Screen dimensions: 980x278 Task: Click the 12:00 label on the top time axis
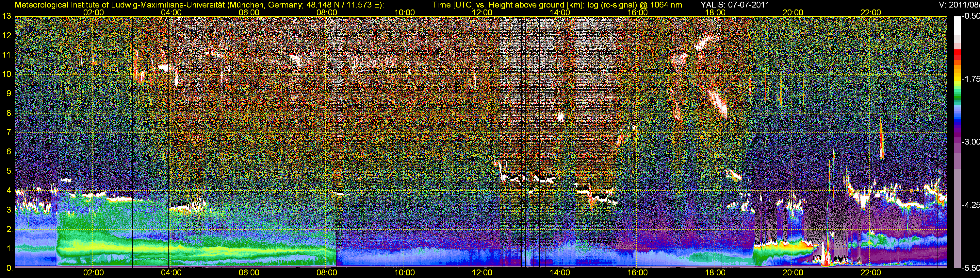482,12
